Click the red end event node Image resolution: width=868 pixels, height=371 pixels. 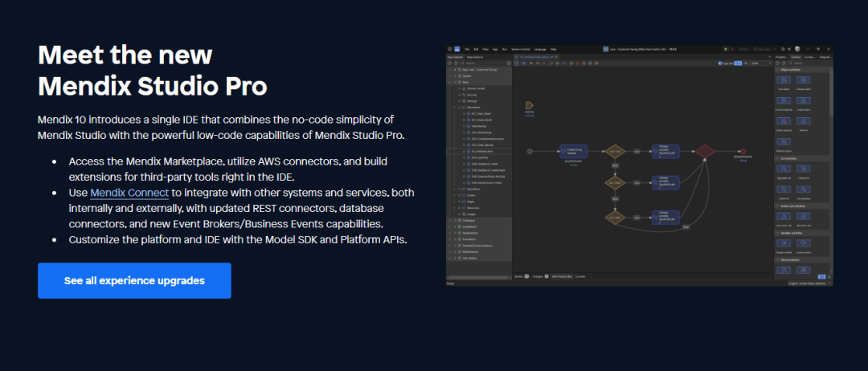click(x=744, y=150)
